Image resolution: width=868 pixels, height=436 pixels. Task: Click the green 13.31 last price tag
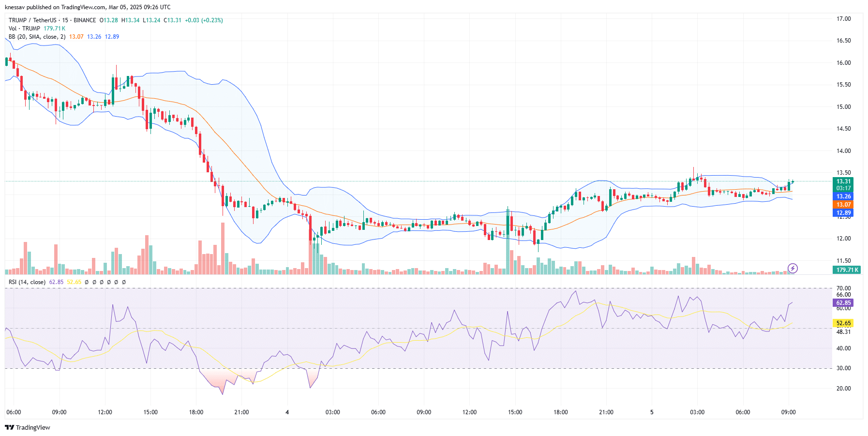(844, 181)
